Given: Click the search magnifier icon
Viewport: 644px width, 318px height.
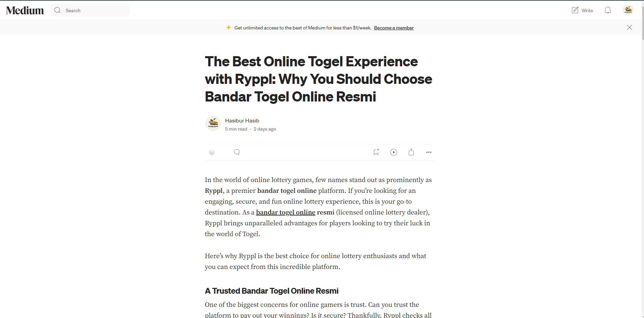Looking at the screenshot, I should (x=57, y=10).
